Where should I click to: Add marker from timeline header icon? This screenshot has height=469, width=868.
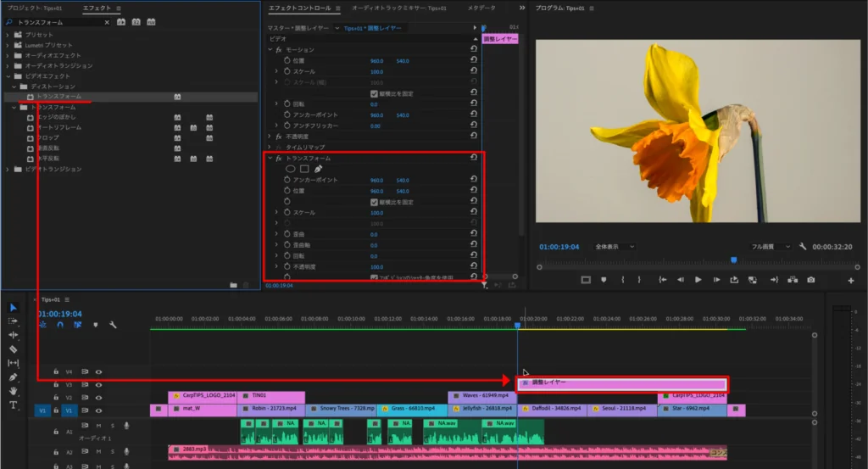pos(95,325)
